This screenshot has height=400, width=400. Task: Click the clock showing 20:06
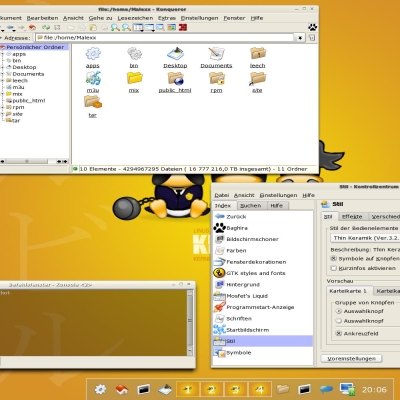click(x=374, y=389)
